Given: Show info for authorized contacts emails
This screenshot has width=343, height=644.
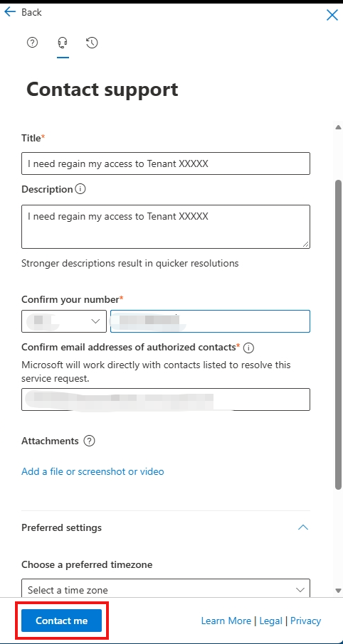Looking at the screenshot, I should [248, 348].
